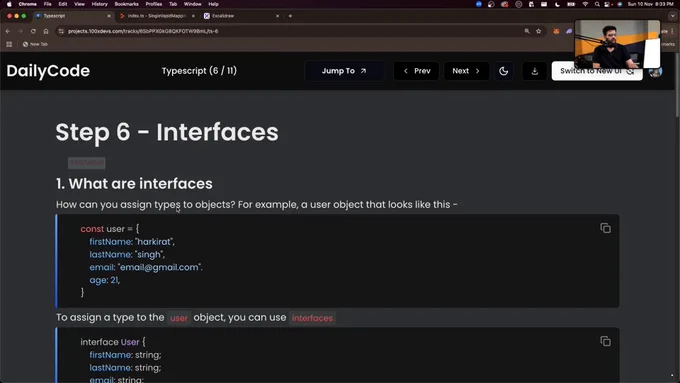Image resolution: width=680 pixels, height=383 pixels.
Task: Click Switch to New UI button
Action: 597,71
